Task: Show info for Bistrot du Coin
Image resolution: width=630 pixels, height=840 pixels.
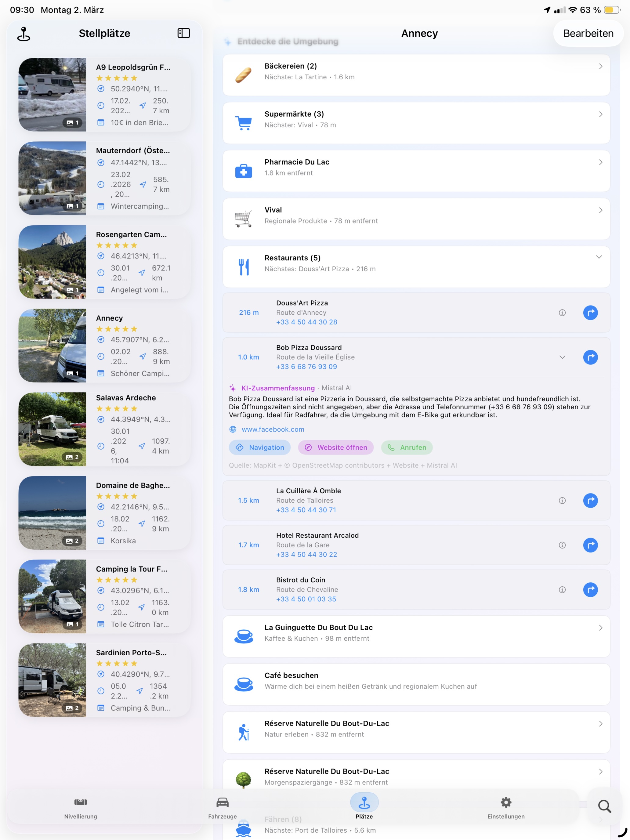Action: point(562,589)
